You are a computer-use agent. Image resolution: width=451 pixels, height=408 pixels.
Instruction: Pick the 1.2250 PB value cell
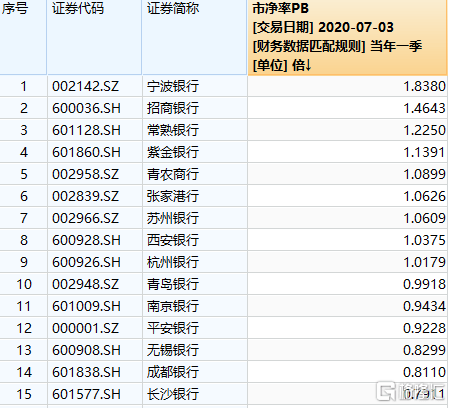[347, 130]
